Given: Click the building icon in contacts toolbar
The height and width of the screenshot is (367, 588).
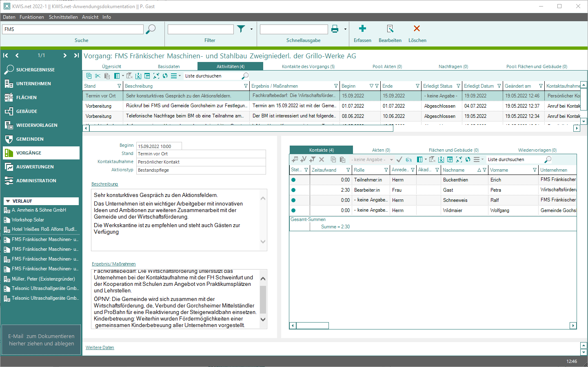Looking at the screenshot, I should [408, 159].
